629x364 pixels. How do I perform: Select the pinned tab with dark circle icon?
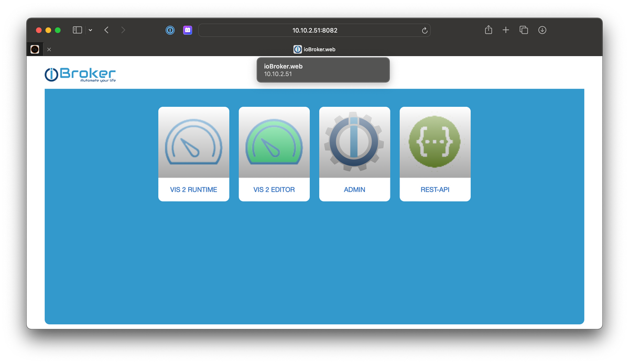(x=35, y=49)
